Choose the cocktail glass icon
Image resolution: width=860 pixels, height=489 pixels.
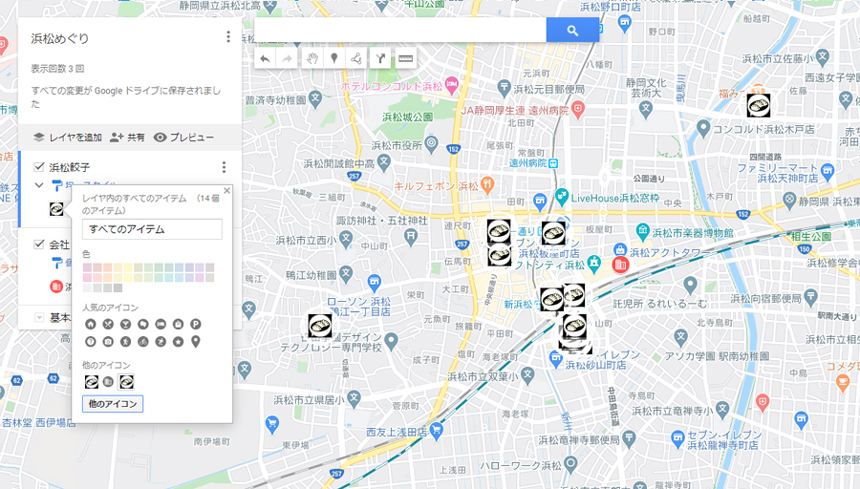126,324
